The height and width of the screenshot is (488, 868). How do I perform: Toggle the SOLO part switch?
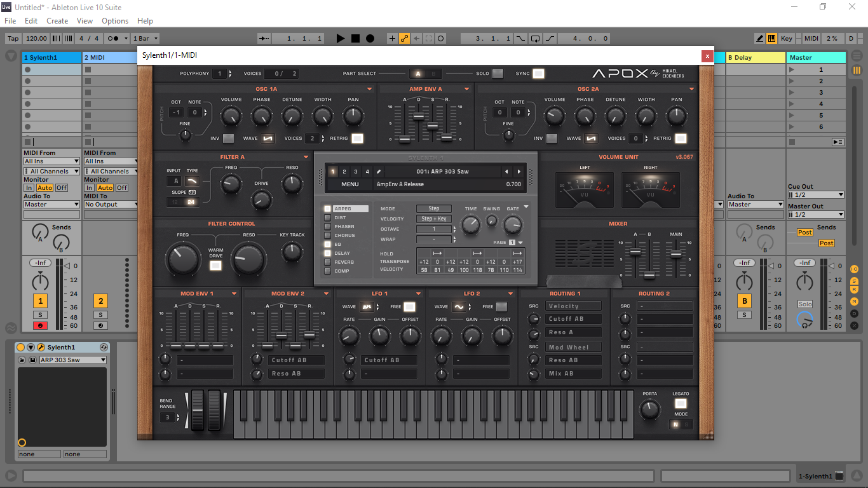pos(498,74)
